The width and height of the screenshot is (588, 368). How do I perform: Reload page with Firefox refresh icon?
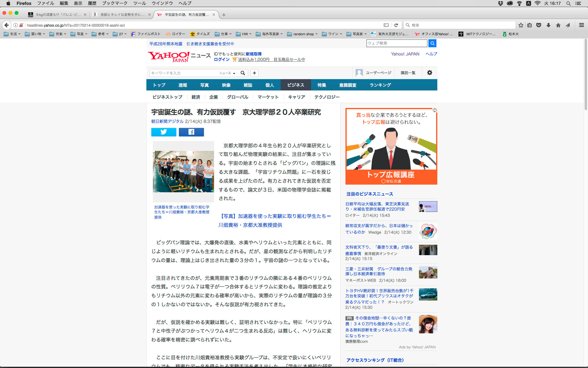point(396,25)
